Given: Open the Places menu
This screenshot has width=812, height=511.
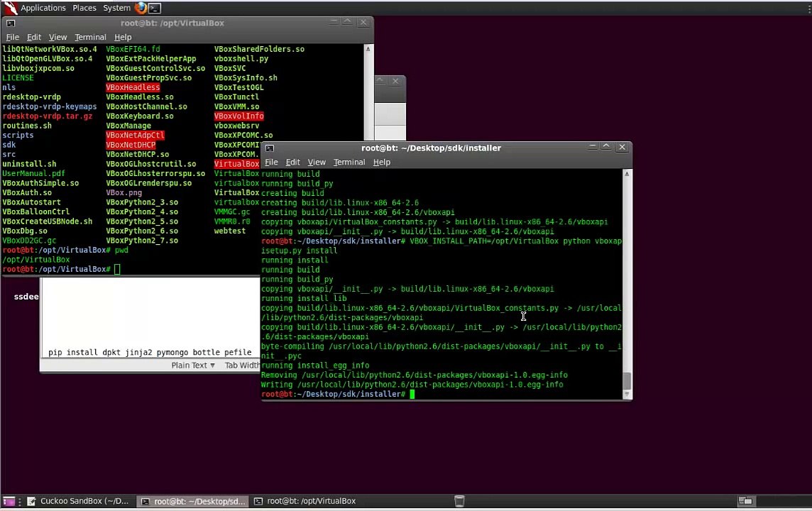Looking at the screenshot, I should click(x=84, y=8).
